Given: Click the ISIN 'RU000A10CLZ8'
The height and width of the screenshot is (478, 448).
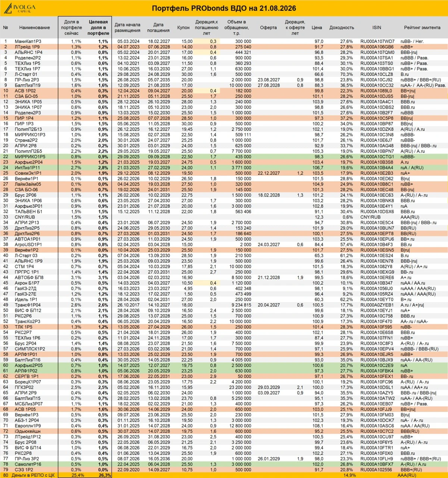Looking at the screenshot, I should tap(377, 74).
